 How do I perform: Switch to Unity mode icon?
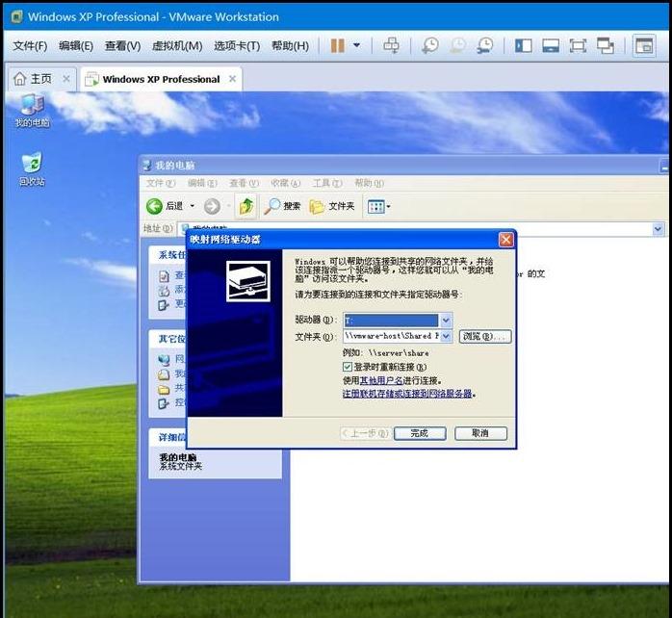[606, 45]
